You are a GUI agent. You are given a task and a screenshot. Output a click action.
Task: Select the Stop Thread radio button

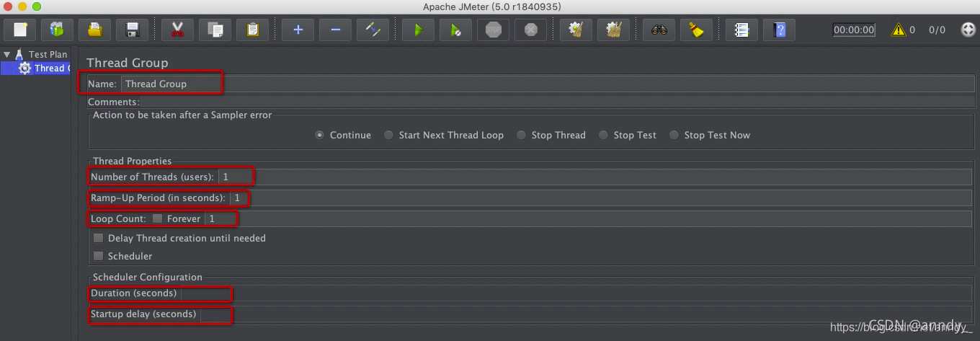pos(522,135)
